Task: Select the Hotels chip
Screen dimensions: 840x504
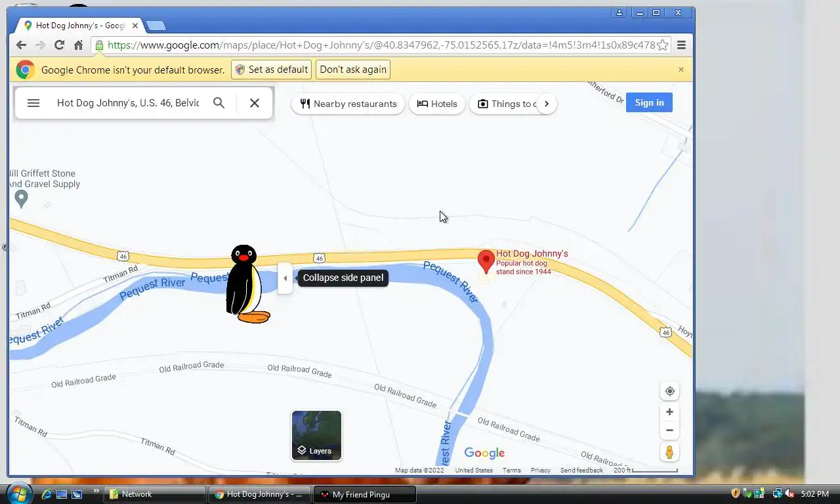Action: (x=437, y=104)
